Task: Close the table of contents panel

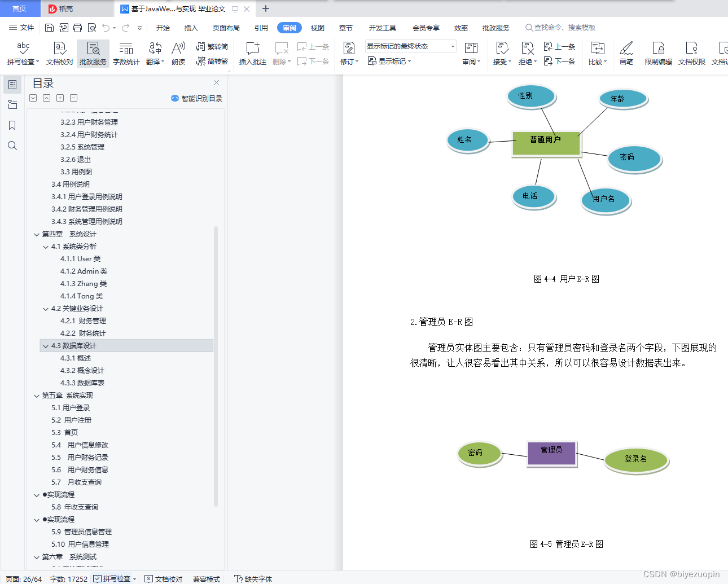Action: [216, 82]
